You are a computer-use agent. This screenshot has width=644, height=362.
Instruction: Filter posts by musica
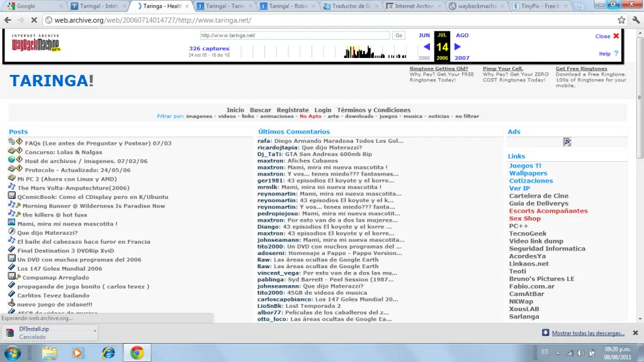(x=413, y=116)
